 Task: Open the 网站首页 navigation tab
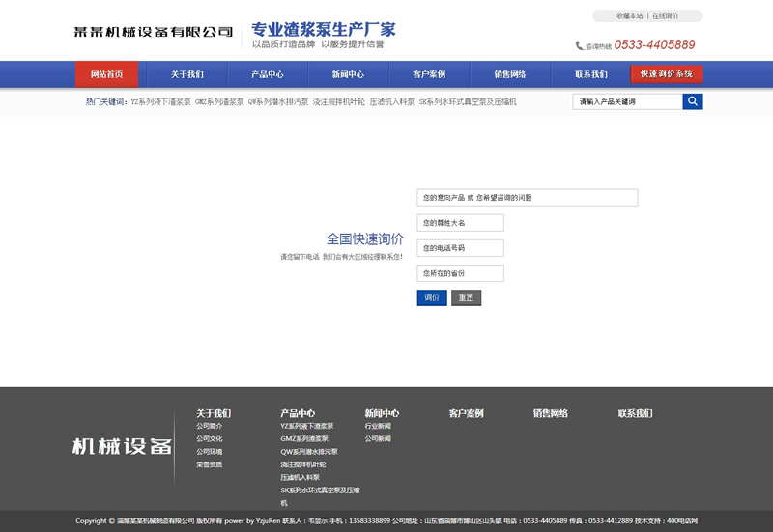tap(106, 74)
